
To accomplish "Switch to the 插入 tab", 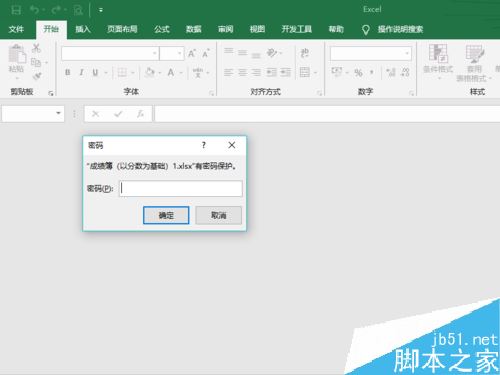I will click(83, 29).
